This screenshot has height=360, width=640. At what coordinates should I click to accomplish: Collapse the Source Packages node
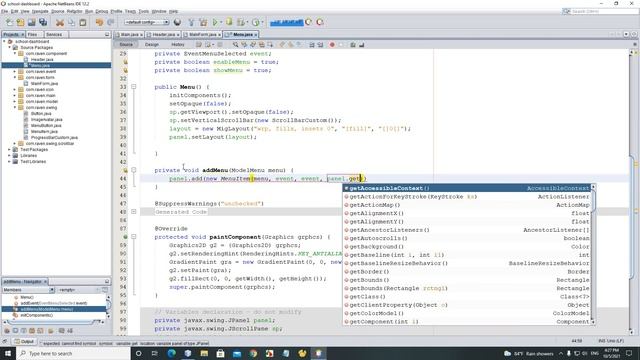9,47
